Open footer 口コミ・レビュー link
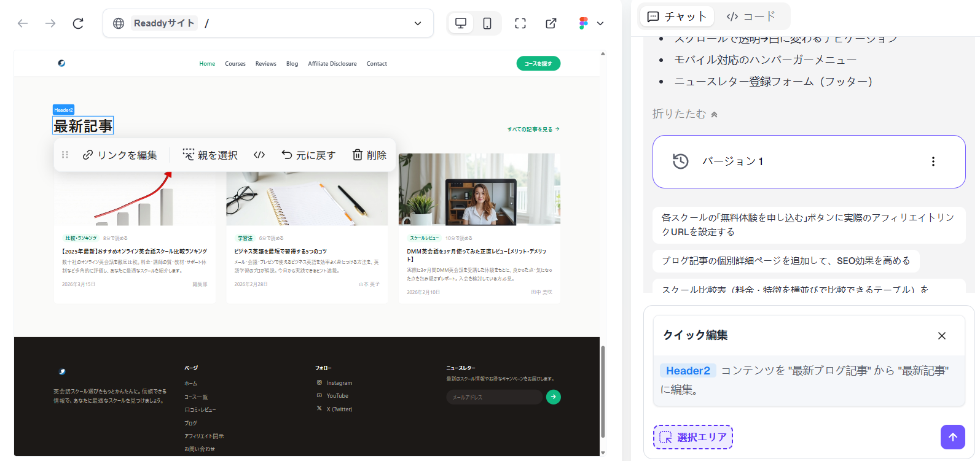The image size is (980, 461). (x=200, y=410)
